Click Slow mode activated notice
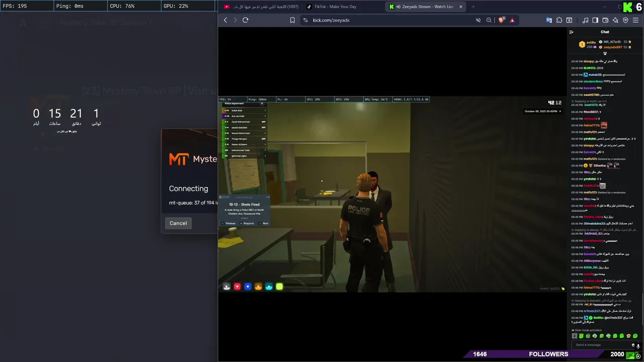Viewport: 644px width, 362px height. (587, 330)
